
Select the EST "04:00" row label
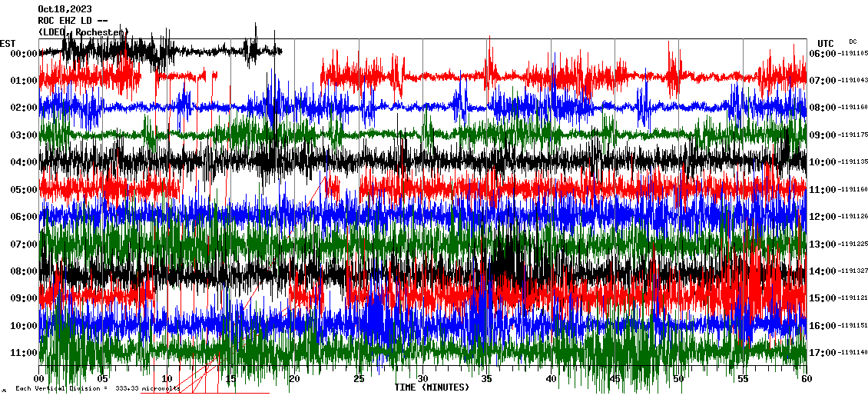click(x=24, y=162)
